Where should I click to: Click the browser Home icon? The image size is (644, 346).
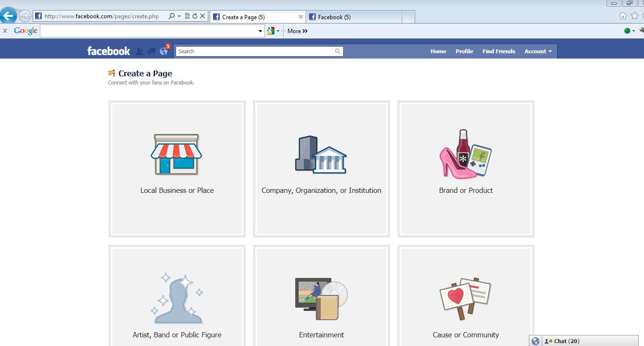623,16
